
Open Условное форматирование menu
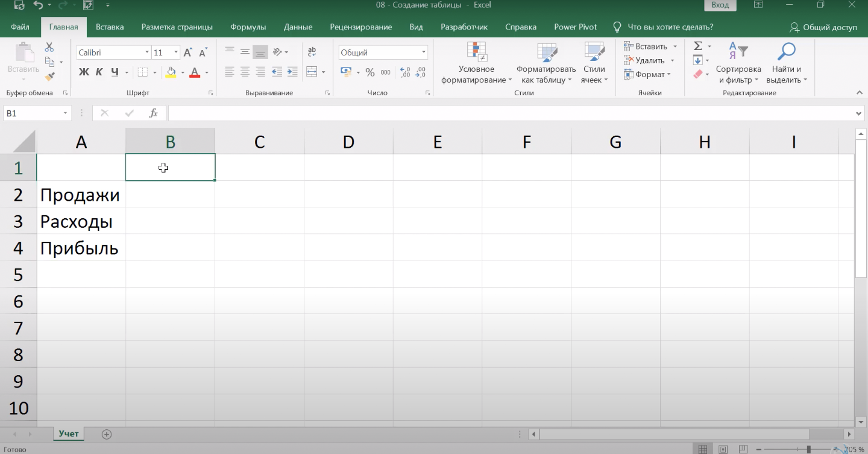click(x=476, y=64)
